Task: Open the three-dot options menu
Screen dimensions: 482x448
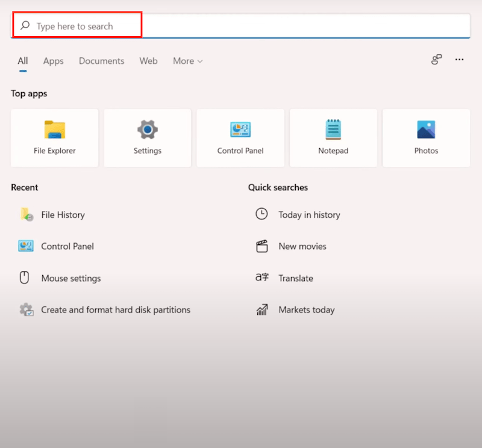Action: pyautogui.click(x=459, y=59)
